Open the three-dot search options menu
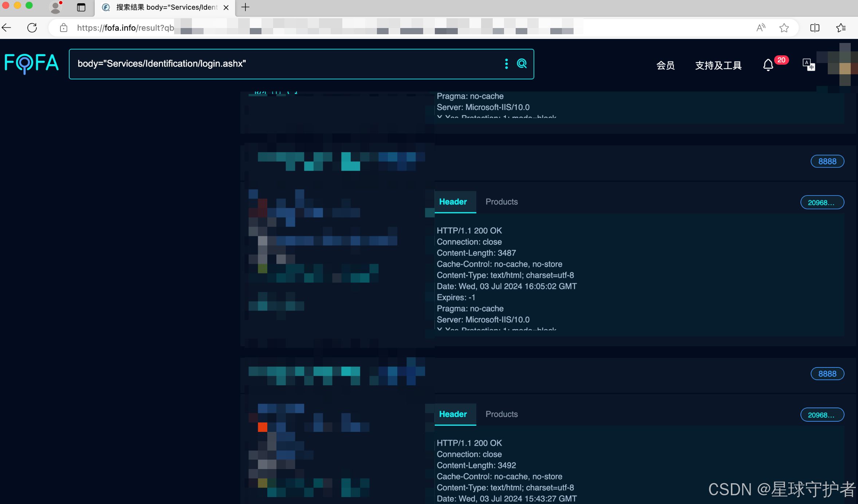Image resolution: width=858 pixels, height=504 pixels. point(506,64)
